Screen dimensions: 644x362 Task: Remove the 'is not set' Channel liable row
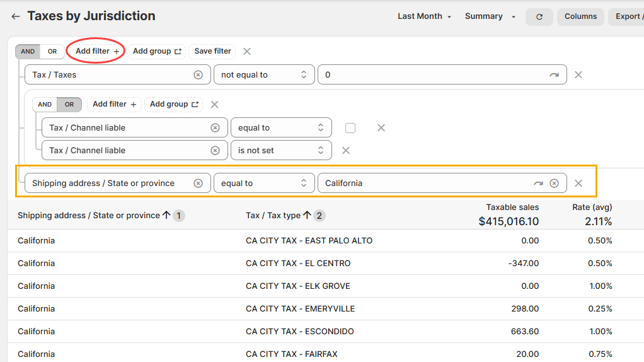(345, 150)
